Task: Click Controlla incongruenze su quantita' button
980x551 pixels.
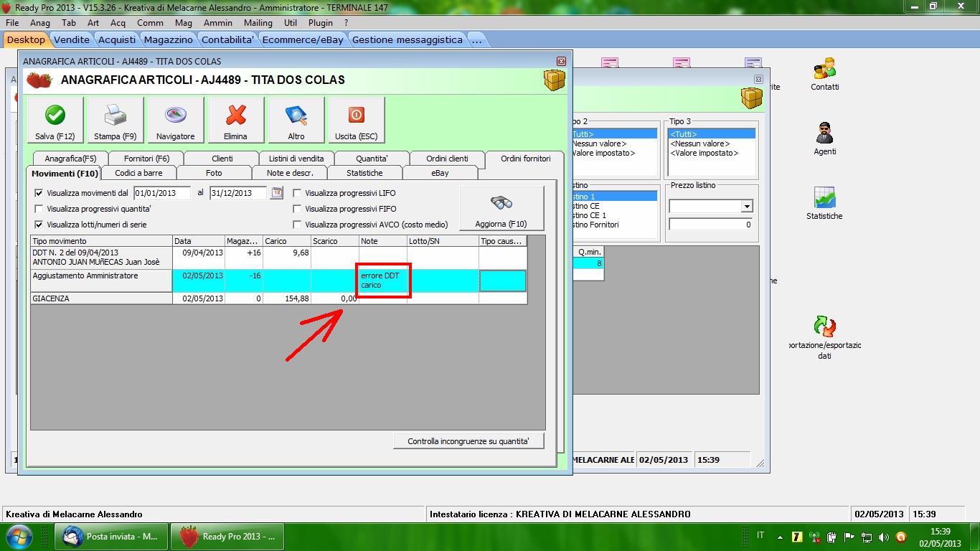Action: (468, 441)
